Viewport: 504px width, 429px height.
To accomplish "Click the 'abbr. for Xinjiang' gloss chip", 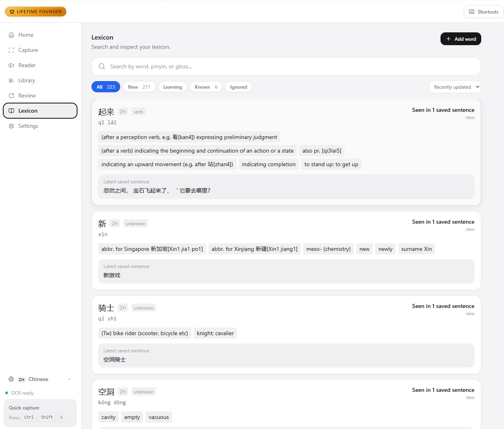I will coord(254,249).
